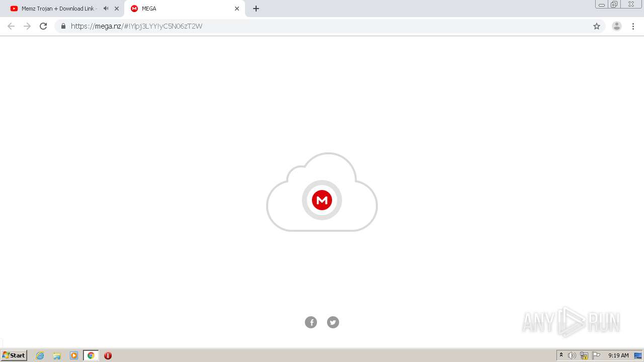View site security lock information
The height and width of the screenshot is (362, 644).
(x=63, y=26)
